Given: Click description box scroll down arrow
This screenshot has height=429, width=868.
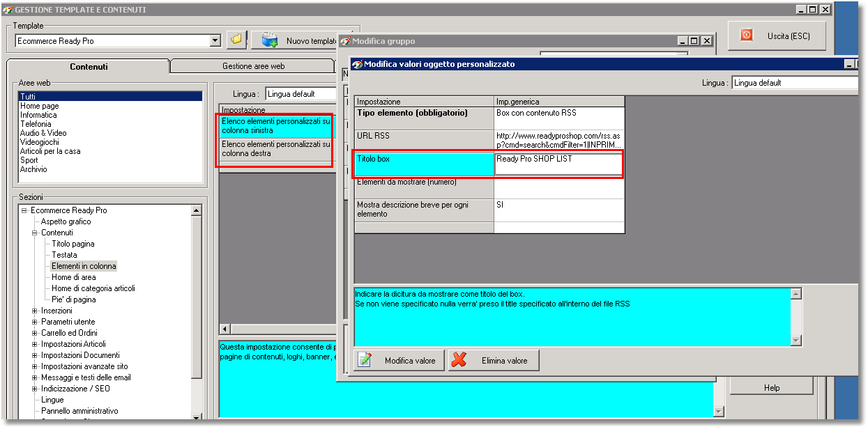Looking at the screenshot, I should (796, 341).
